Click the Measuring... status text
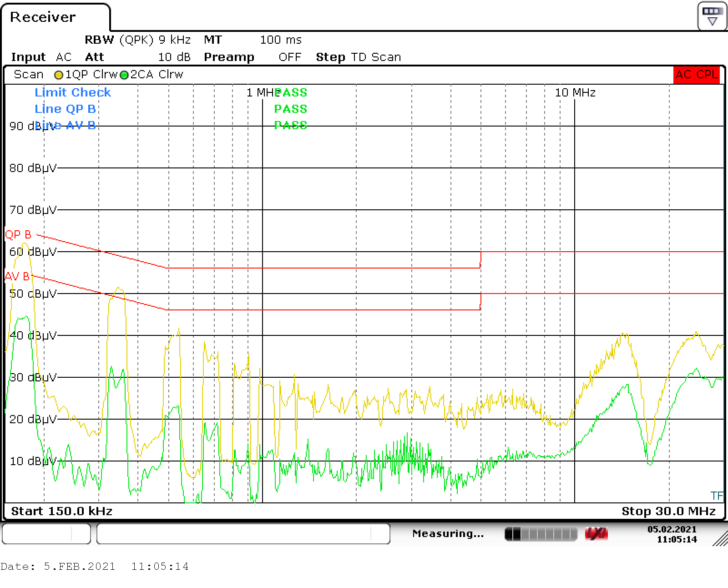Viewport: 728px width, 588px height. [448, 533]
